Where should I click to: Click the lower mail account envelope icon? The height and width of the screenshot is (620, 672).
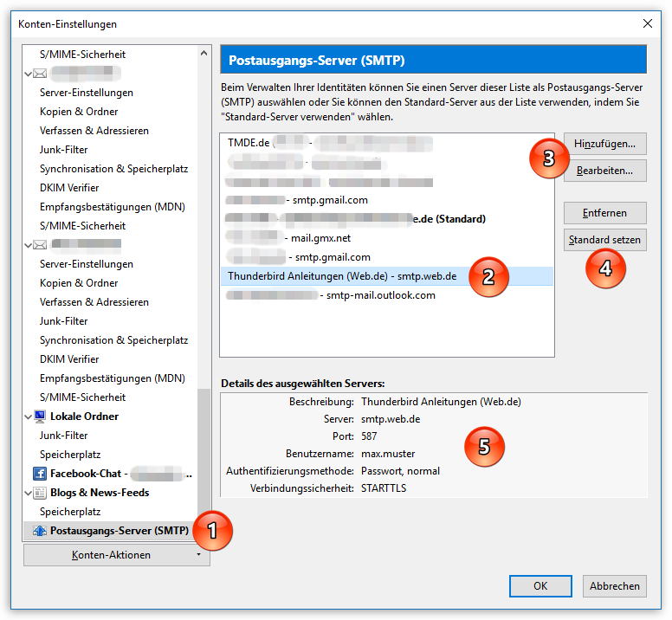click(x=40, y=245)
